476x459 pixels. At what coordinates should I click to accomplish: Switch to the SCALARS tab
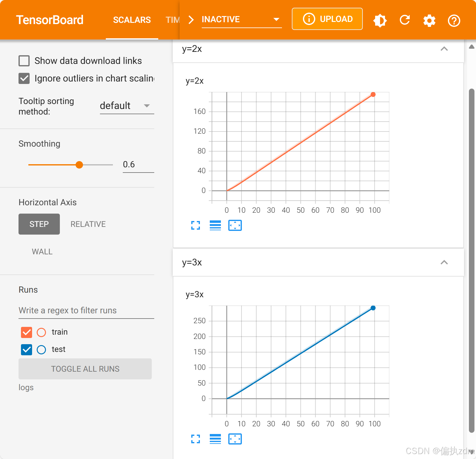coord(132,20)
